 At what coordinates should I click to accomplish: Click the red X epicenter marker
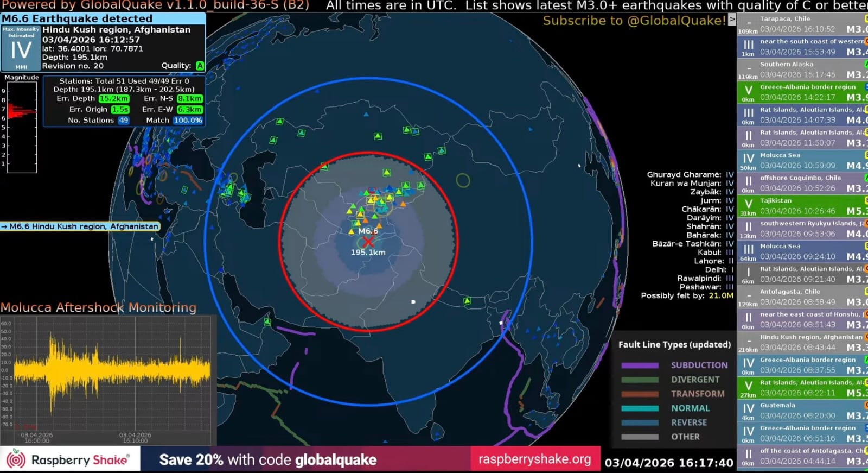click(368, 241)
